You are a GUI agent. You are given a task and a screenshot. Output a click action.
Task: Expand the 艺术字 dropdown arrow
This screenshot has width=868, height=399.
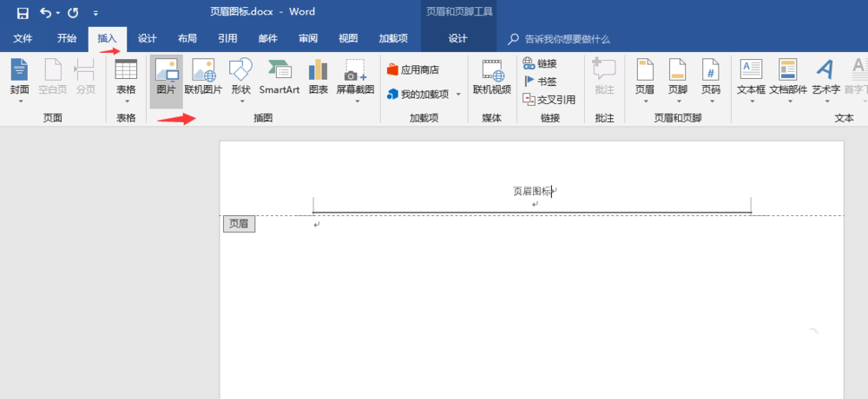(x=827, y=101)
